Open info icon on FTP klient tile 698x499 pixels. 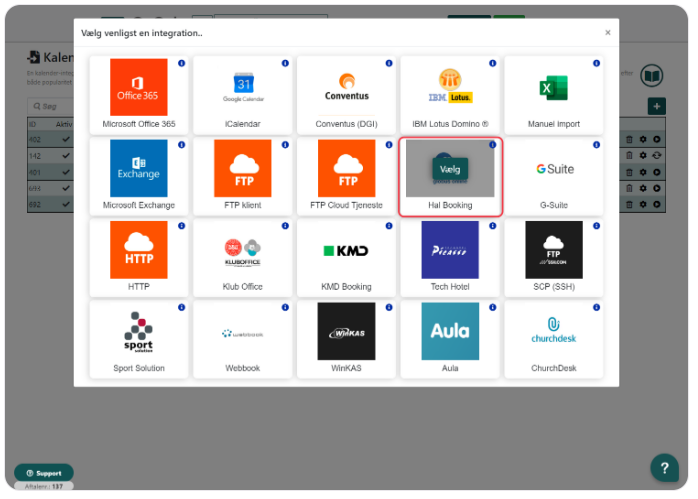pos(285,145)
